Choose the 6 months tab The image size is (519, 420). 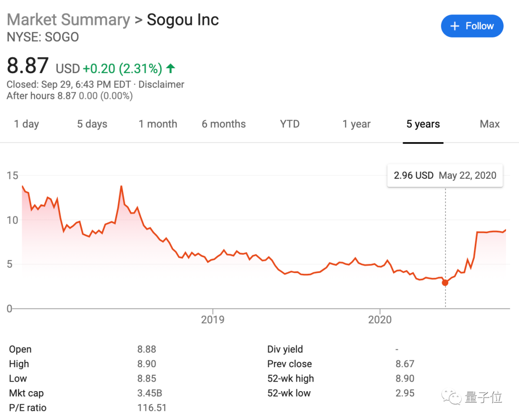pos(223,124)
